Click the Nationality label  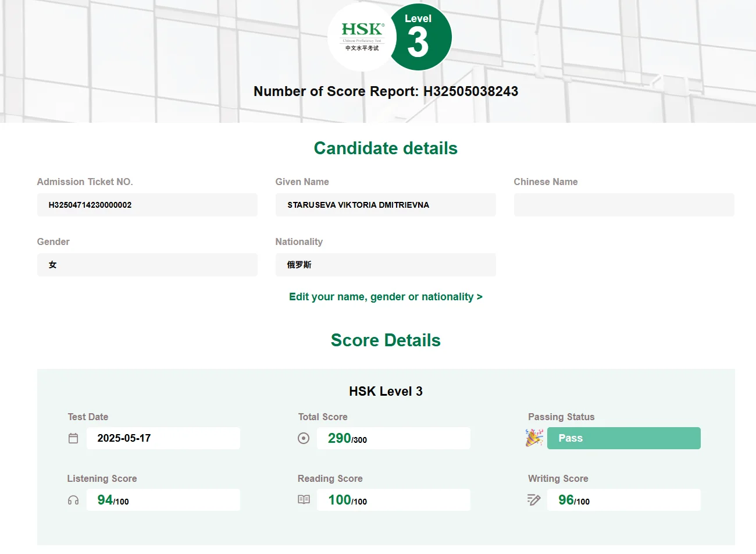pos(299,242)
